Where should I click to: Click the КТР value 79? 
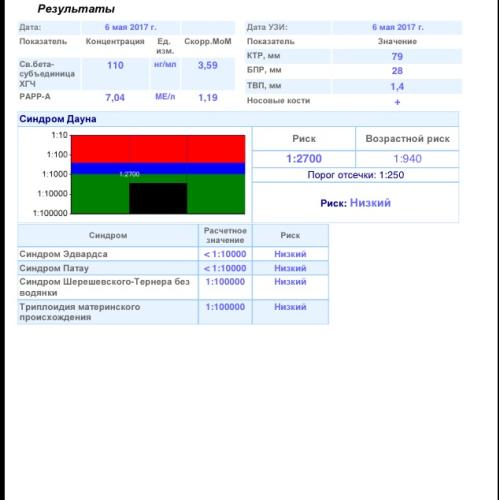click(397, 56)
